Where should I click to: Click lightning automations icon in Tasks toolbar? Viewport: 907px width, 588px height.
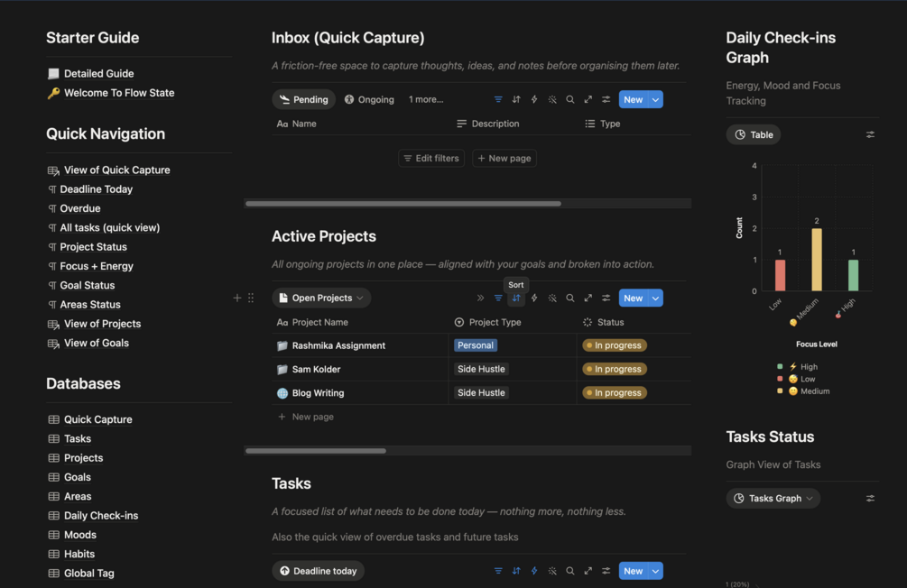click(534, 571)
